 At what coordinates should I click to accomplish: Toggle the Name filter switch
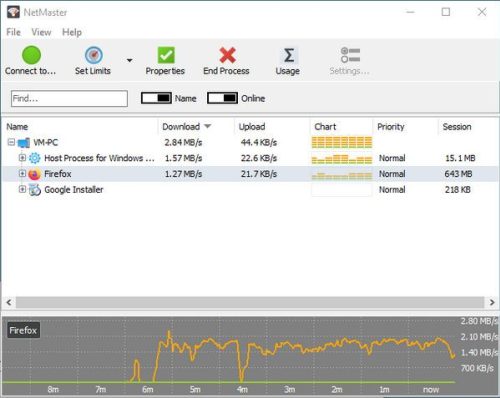tap(156, 98)
